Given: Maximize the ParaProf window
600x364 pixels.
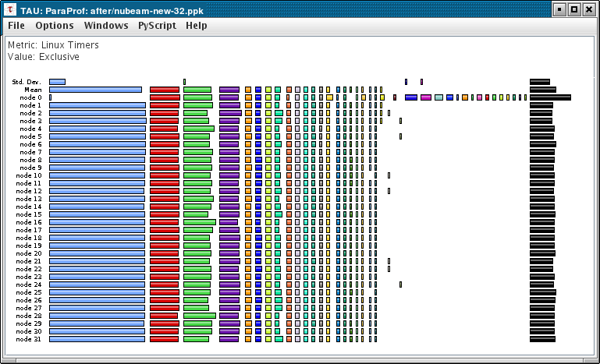Looking at the screenshot, I should tap(574, 9).
